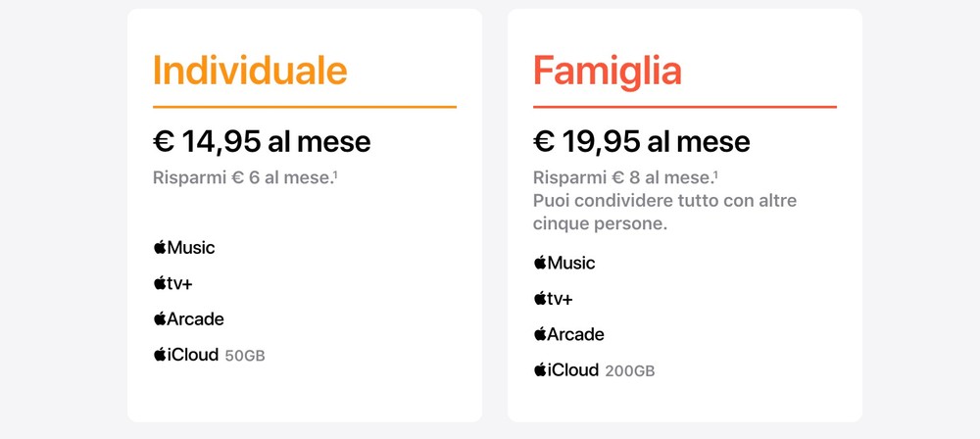Click the iCloud 50GB logo in Individuale plan
Screen dimensions: 980x439
pyautogui.click(x=186, y=355)
